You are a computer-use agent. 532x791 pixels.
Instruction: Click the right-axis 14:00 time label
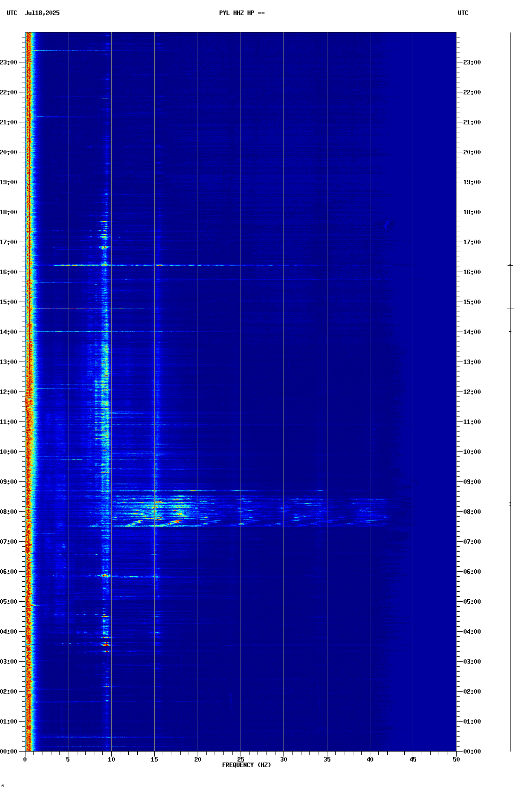(472, 332)
